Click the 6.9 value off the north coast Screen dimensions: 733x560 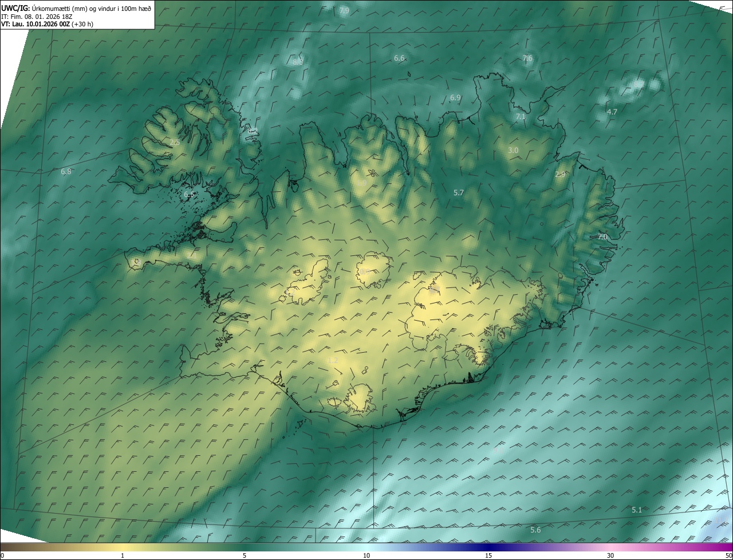point(455,98)
